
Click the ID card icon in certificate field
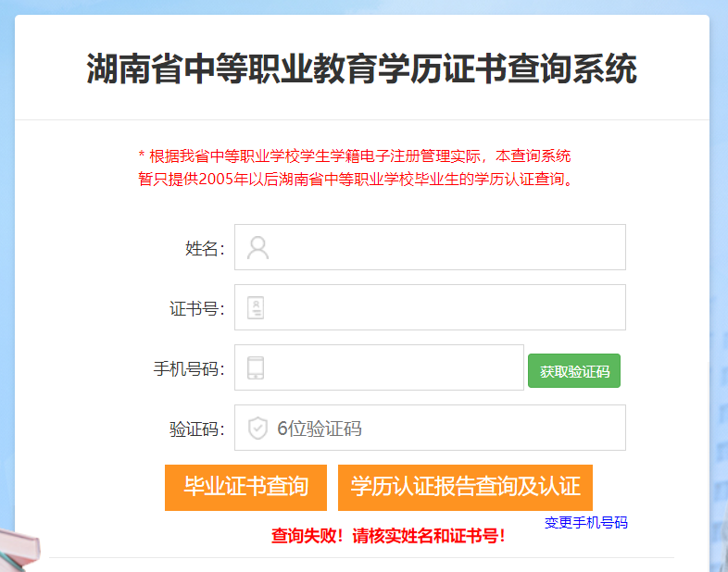(256, 307)
